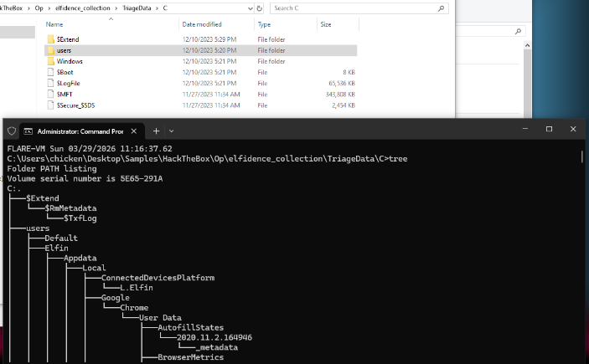Click the terminal shield icon
This screenshot has width=589, height=364.
[x=12, y=131]
